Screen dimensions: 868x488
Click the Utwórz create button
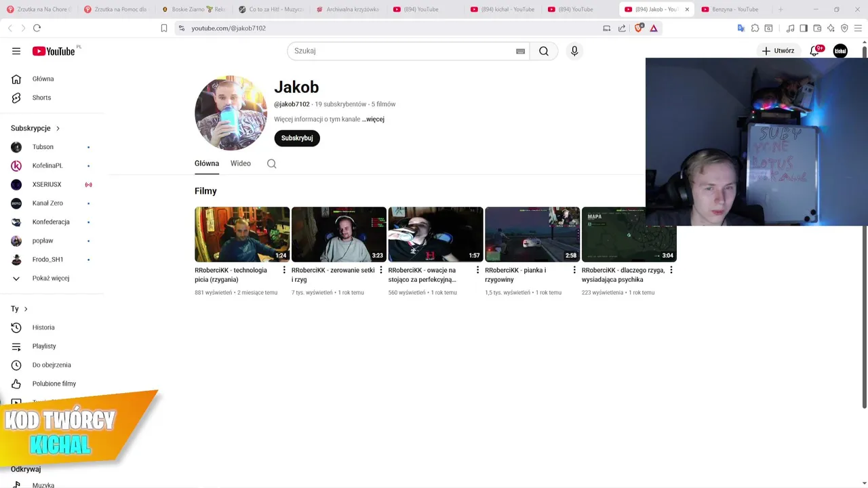(778, 51)
